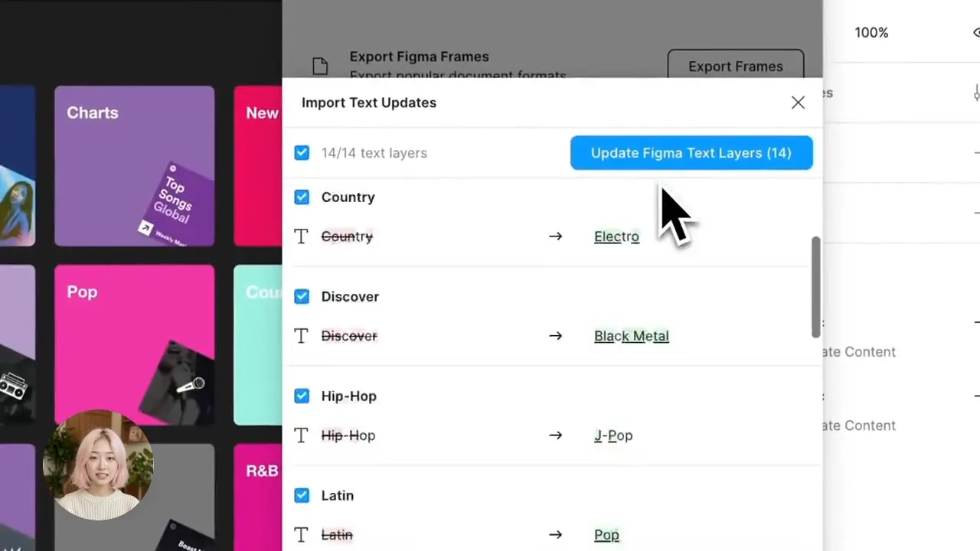980x551 pixels.
Task: Uncheck the "14/14 text layers" master checkbox
Action: 302,153
